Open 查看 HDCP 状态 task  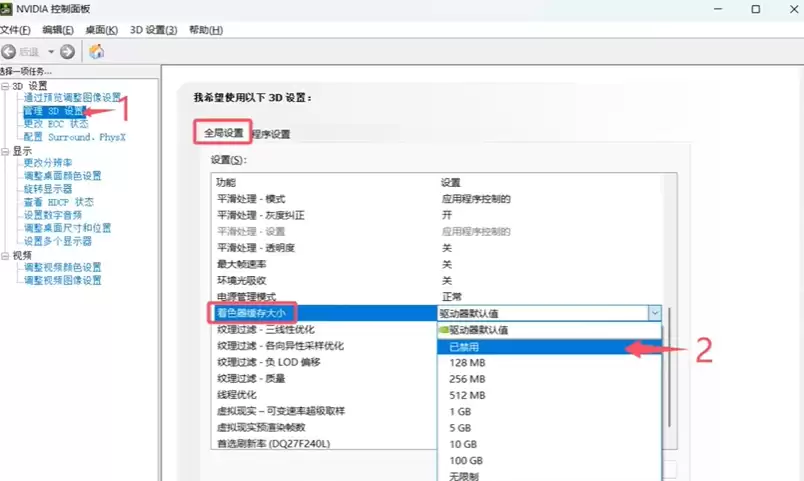pos(59,202)
